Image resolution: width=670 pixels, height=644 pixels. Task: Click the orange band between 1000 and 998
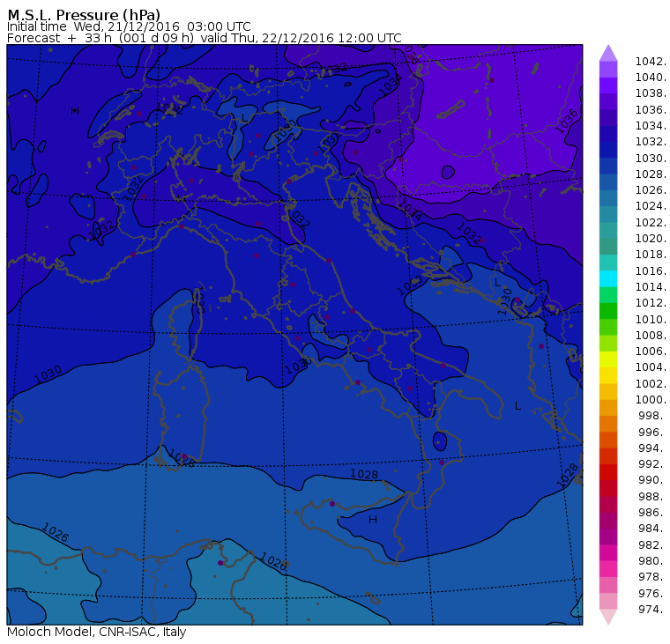[x=608, y=407]
